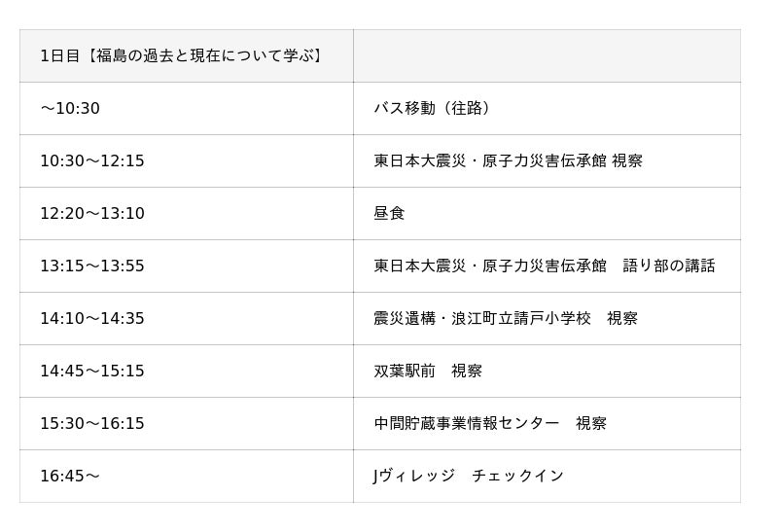Select the time cell ～10:30

tap(187, 108)
